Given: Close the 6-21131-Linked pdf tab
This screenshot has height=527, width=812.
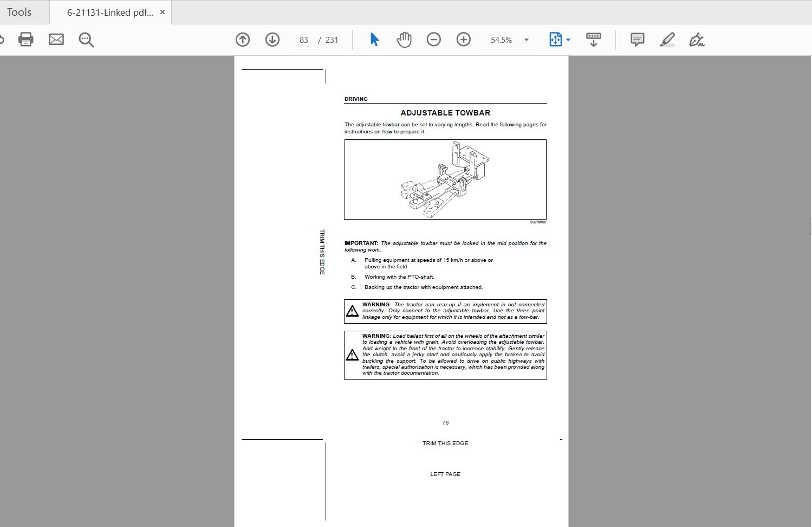Looking at the screenshot, I should pyautogui.click(x=163, y=12).
